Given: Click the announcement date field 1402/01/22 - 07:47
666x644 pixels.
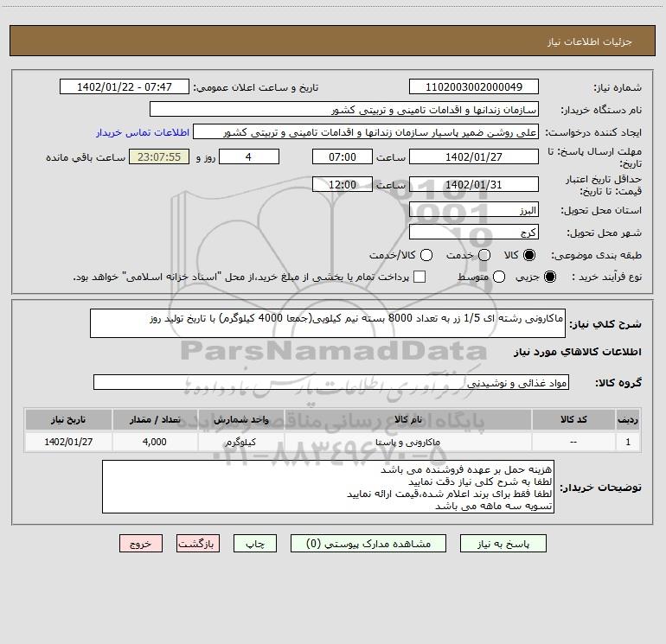Looking at the screenshot, I should pyautogui.click(x=124, y=86).
